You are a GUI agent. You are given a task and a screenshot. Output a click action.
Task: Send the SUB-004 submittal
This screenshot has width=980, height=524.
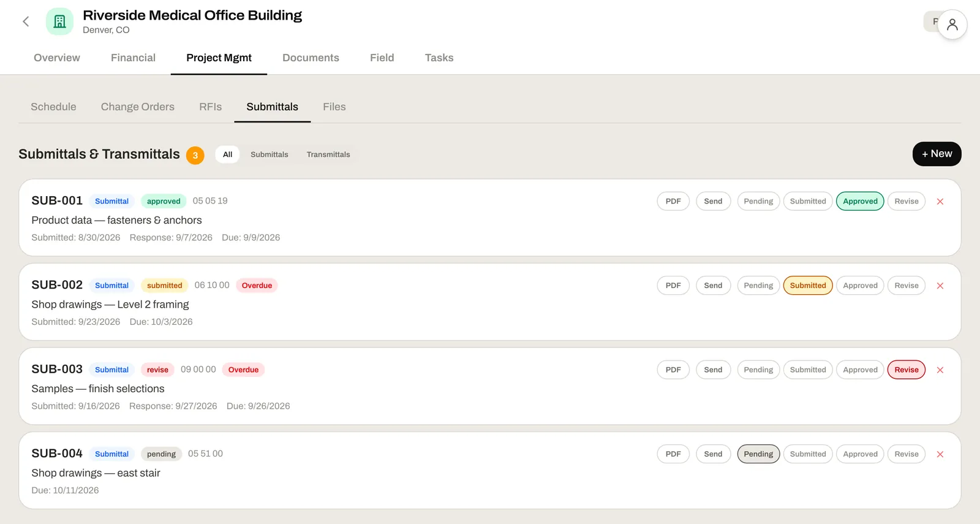point(713,454)
